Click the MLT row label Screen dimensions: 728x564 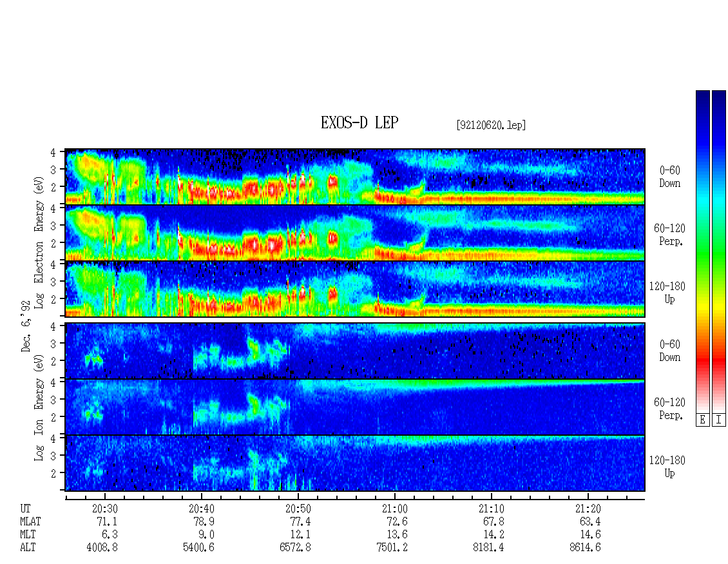(28, 535)
